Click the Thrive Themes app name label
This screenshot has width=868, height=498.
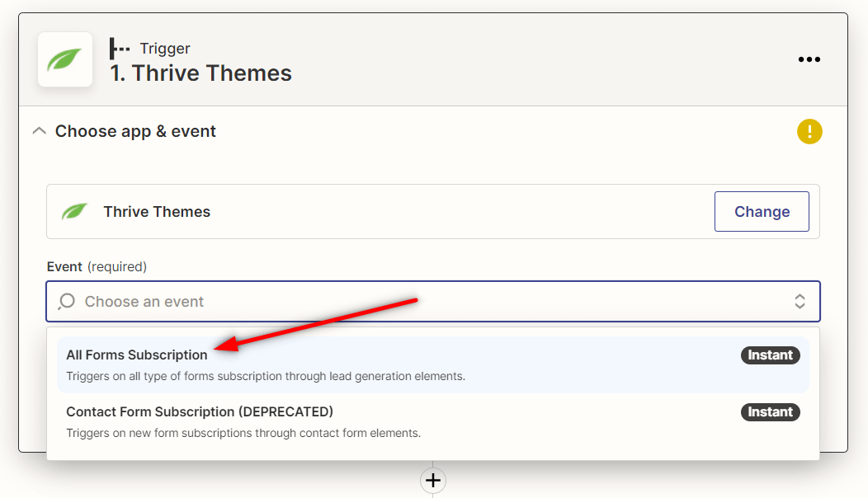pyautogui.click(x=157, y=212)
